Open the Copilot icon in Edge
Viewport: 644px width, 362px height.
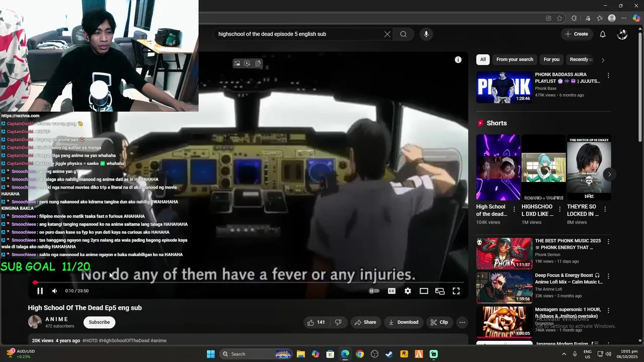636,18
